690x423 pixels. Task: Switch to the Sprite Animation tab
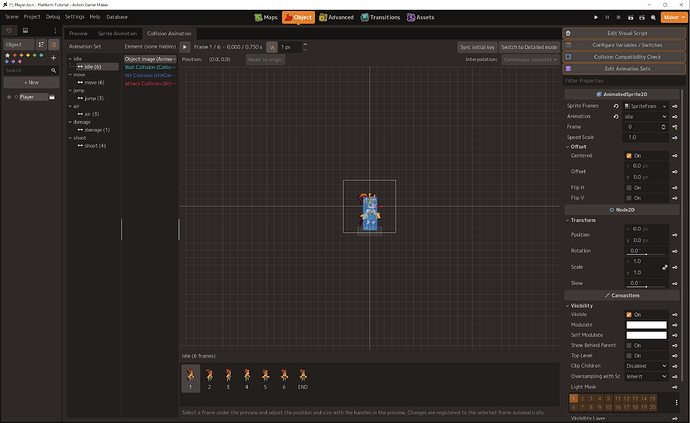(117, 33)
